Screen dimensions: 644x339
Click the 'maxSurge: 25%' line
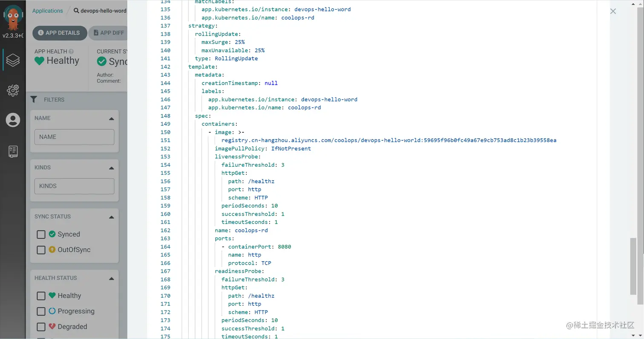(x=223, y=42)
